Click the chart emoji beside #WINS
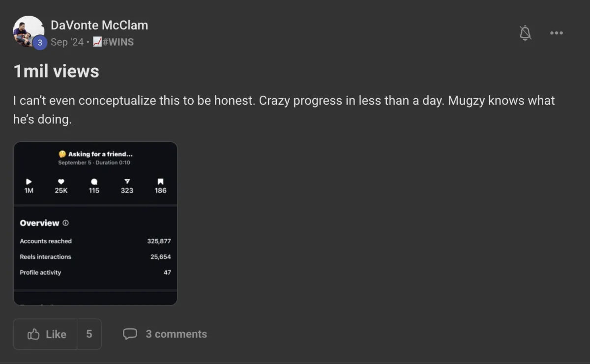 [97, 42]
